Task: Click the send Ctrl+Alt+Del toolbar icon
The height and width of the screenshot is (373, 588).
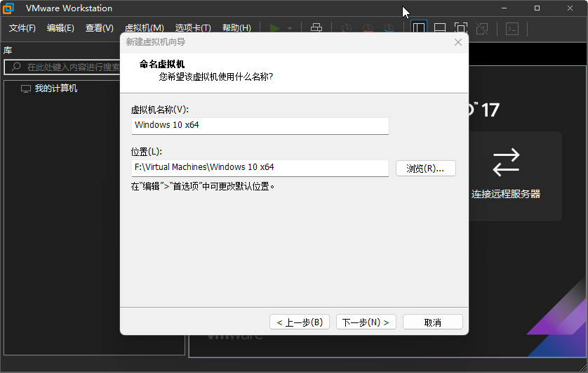Action: pyautogui.click(x=316, y=29)
